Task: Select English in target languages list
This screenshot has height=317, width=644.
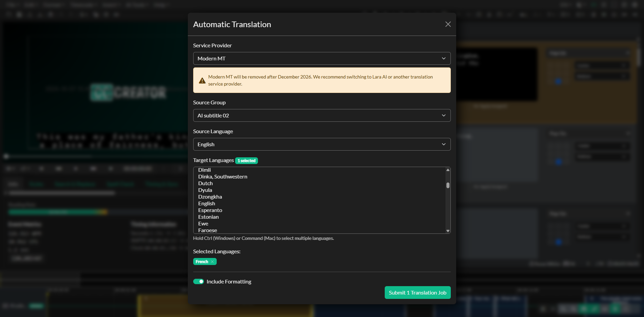Action: tap(319, 204)
